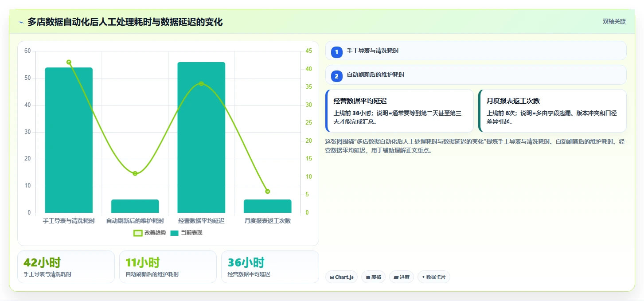Click the lightning icon beside the chart title
This screenshot has width=644, height=301.
click(21, 22)
